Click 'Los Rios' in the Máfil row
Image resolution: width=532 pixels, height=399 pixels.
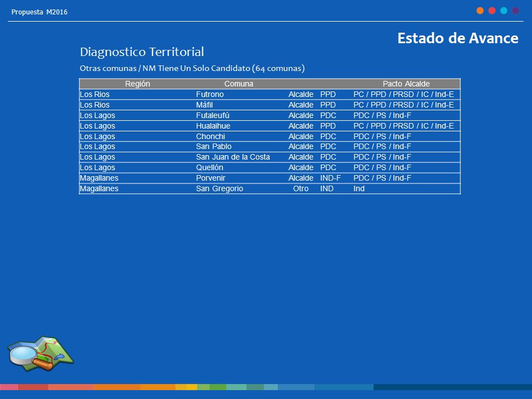click(x=94, y=105)
